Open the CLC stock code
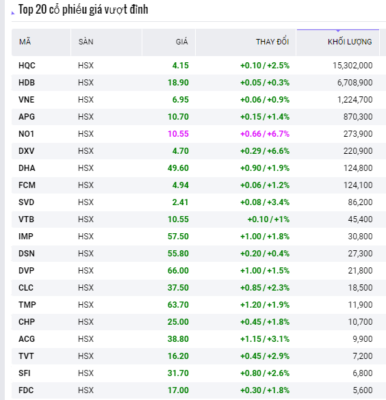The width and height of the screenshot is (386, 400). (x=26, y=288)
